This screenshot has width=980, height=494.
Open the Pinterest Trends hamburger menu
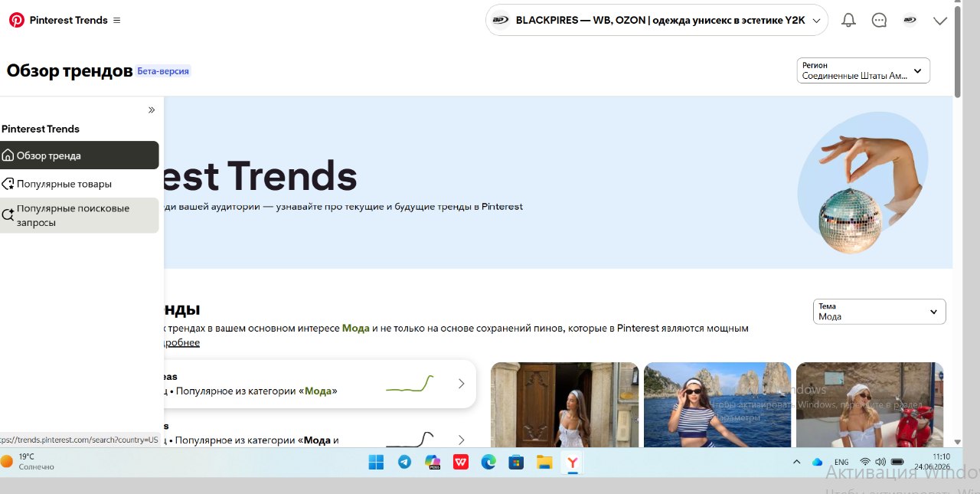[117, 21]
